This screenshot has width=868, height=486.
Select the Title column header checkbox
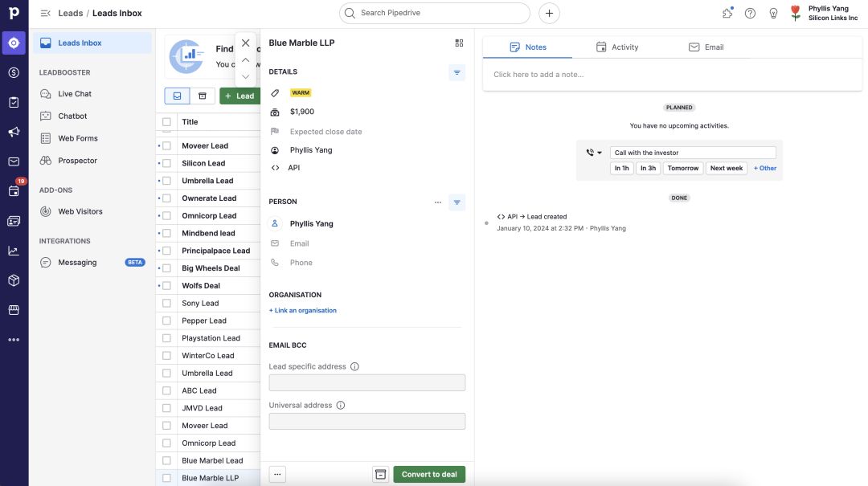166,121
